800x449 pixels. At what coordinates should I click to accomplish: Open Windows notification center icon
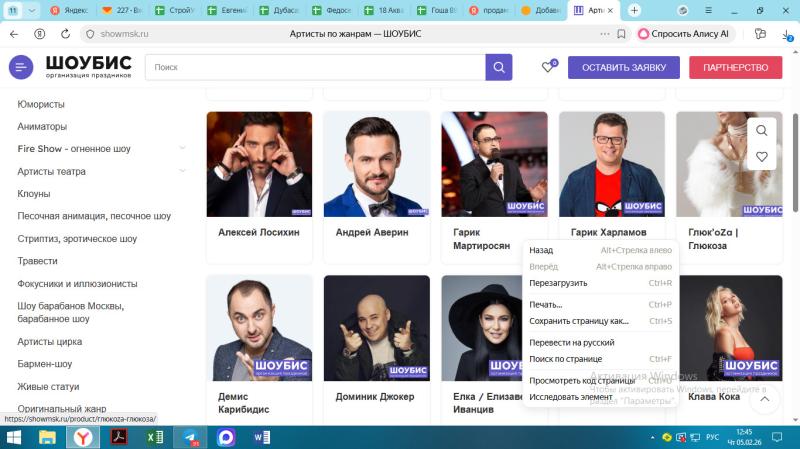pos(777,437)
